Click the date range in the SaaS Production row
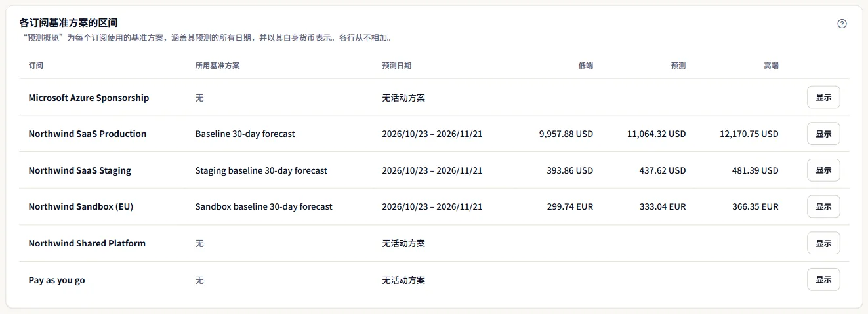The image size is (868, 314). coord(432,134)
